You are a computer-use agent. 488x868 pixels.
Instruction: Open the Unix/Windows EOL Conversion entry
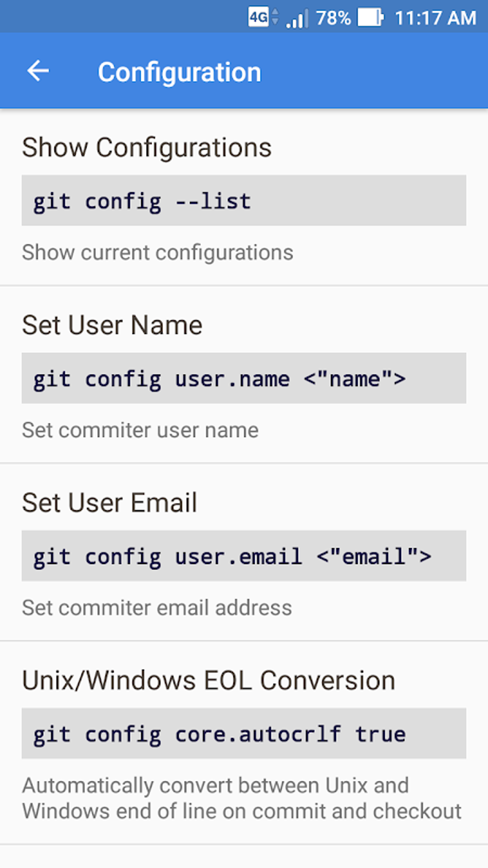click(x=209, y=681)
